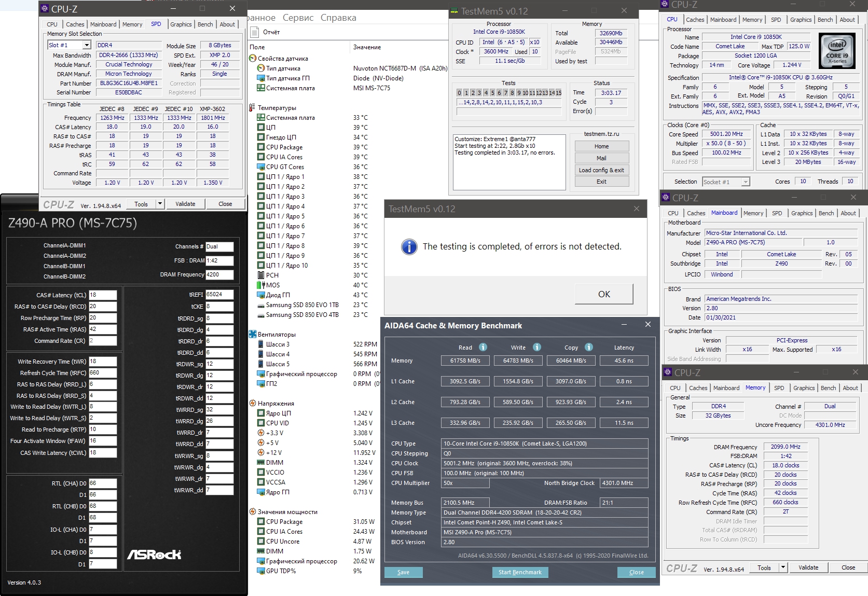Click the Отчёт report page icon

click(254, 32)
